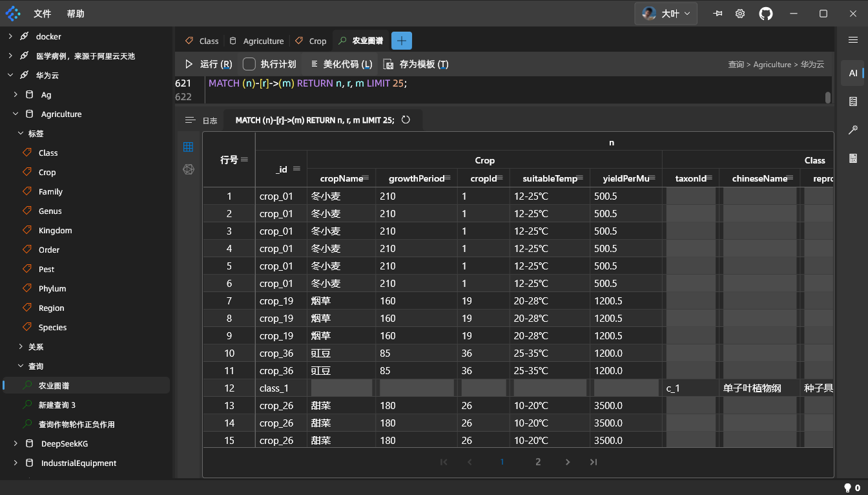
Task: Open the calculator icon in right sidebar
Action: coord(852,158)
